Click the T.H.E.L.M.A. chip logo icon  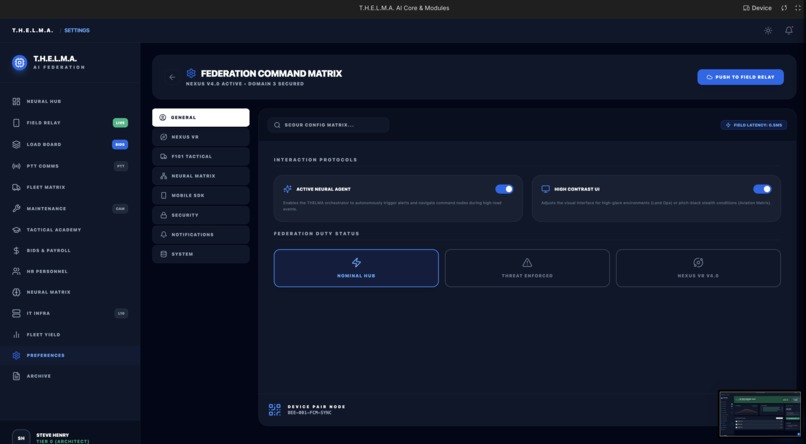click(20, 63)
